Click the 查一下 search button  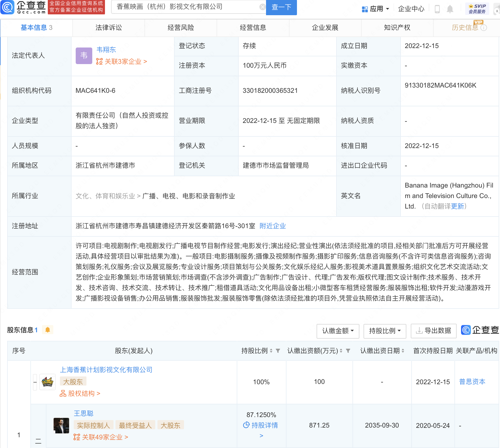281,7
